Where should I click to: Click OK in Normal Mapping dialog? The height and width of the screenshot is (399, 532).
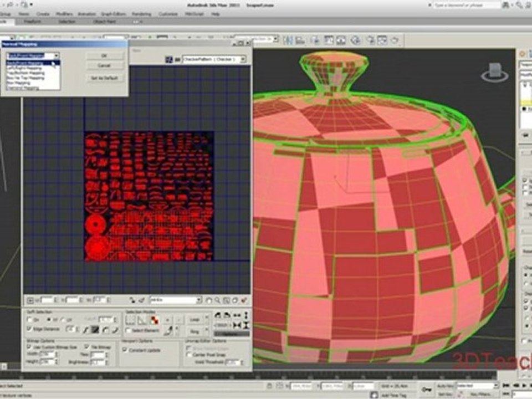[104, 55]
